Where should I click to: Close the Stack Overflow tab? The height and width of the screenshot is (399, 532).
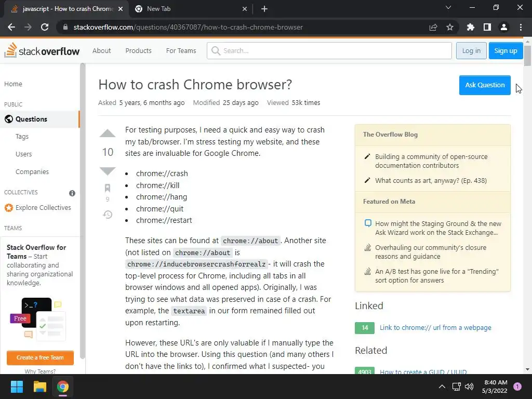(x=121, y=9)
